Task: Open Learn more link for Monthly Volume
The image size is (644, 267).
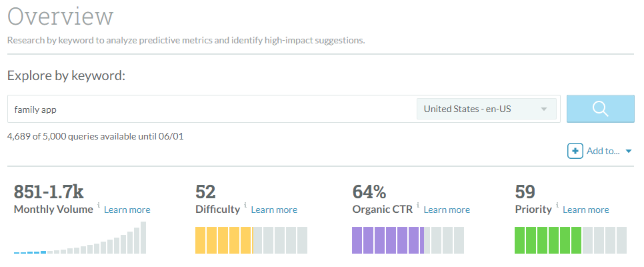Action: pyautogui.click(x=127, y=210)
